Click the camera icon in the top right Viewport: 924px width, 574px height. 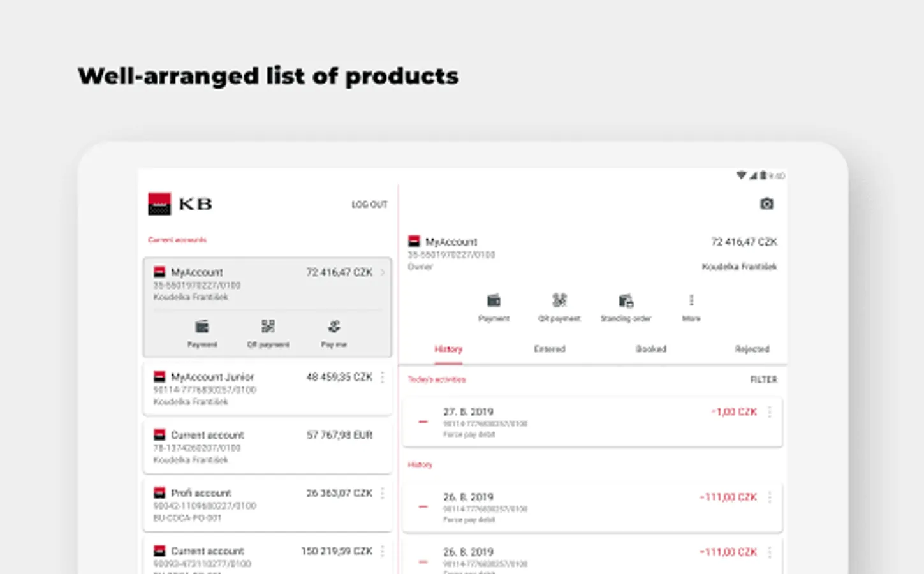click(x=766, y=204)
